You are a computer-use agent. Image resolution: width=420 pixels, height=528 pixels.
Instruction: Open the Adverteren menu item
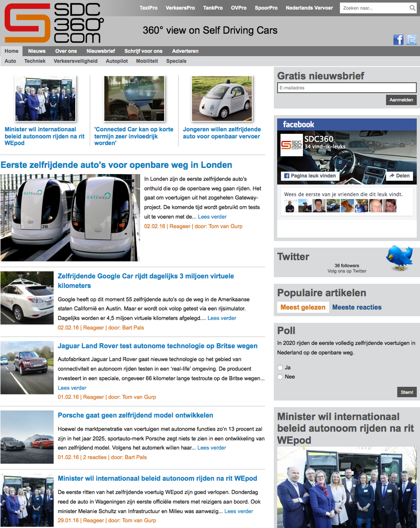click(185, 51)
